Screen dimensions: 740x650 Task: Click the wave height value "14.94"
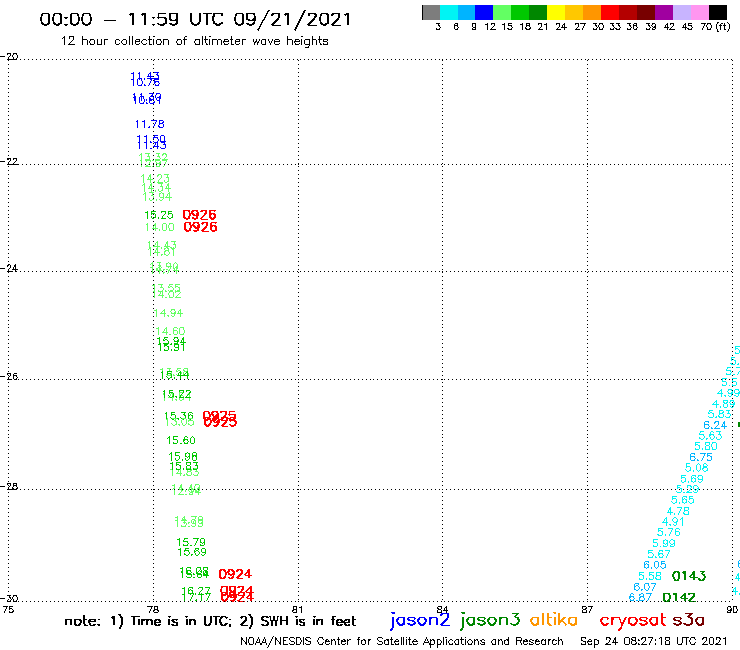pos(168,313)
